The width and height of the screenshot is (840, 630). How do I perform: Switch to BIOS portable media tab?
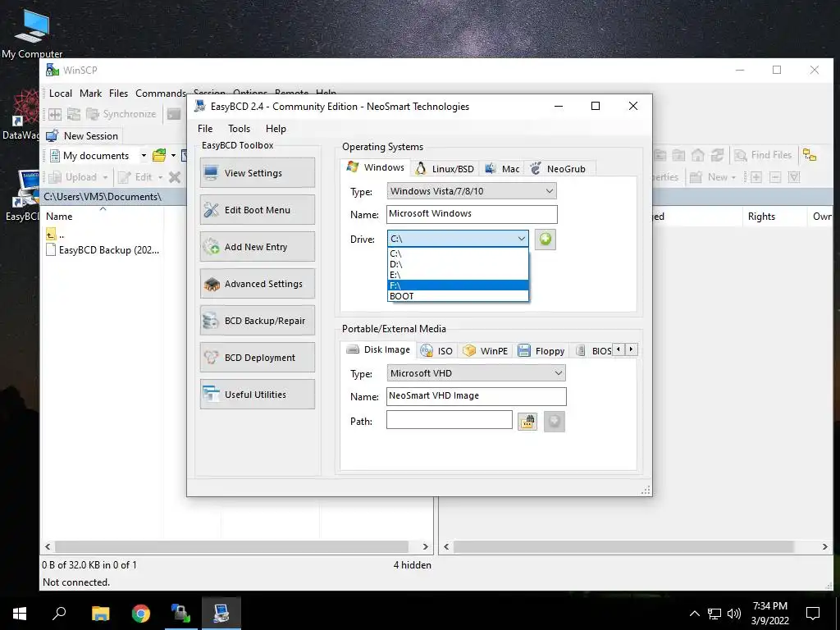[592, 351]
